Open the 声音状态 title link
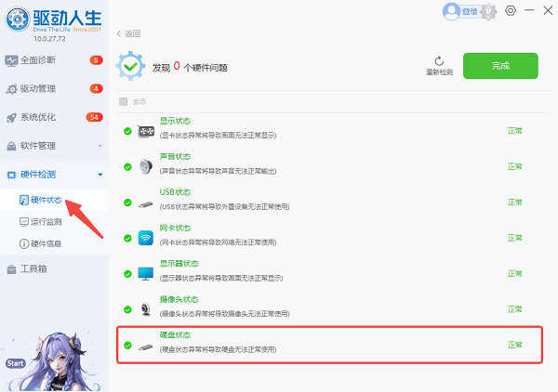558x392 pixels. pyautogui.click(x=175, y=157)
